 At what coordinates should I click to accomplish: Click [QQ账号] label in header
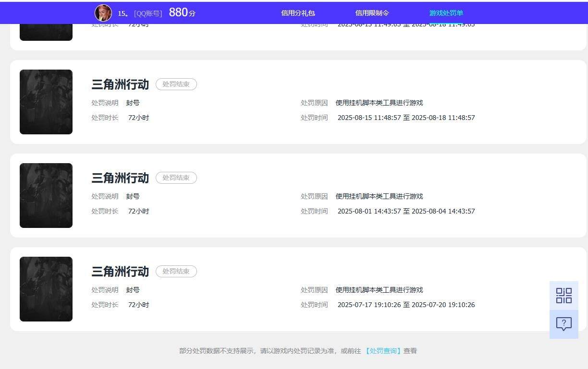[x=148, y=13]
